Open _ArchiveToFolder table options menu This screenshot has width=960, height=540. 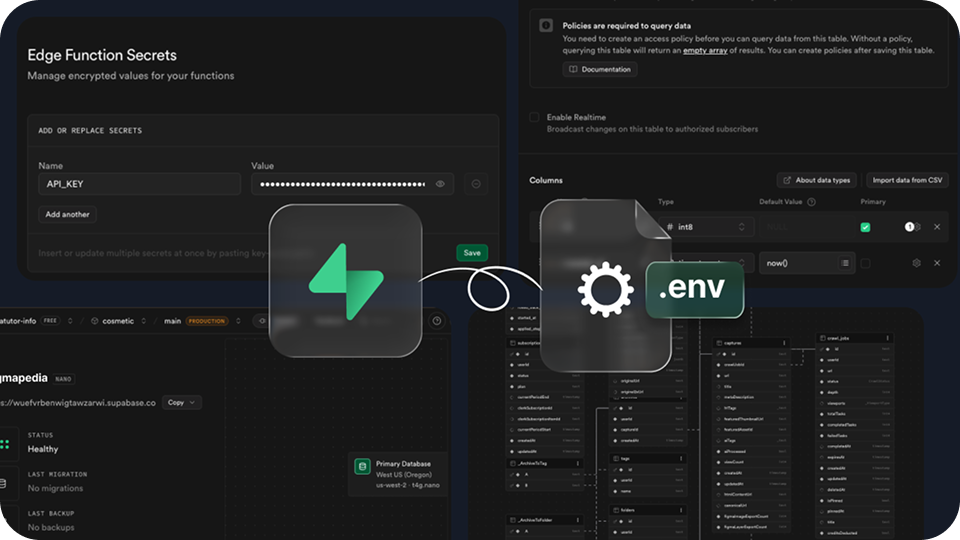click(x=577, y=520)
